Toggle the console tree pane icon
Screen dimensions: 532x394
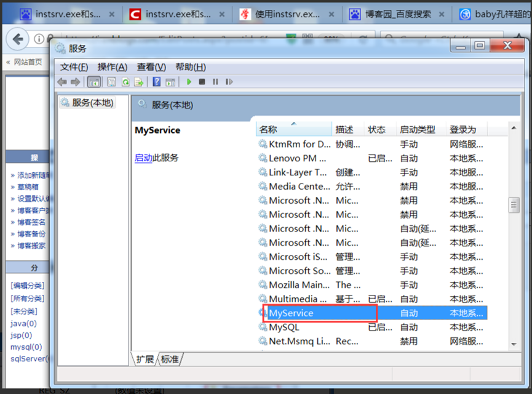(94, 82)
